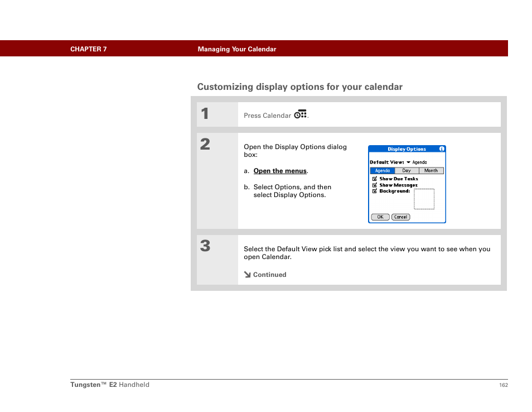Image resolution: width=532 pixels, height=412 pixels.
Task: Uncheck the Show Messages checkbox
Action: pyautogui.click(x=375, y=185)
